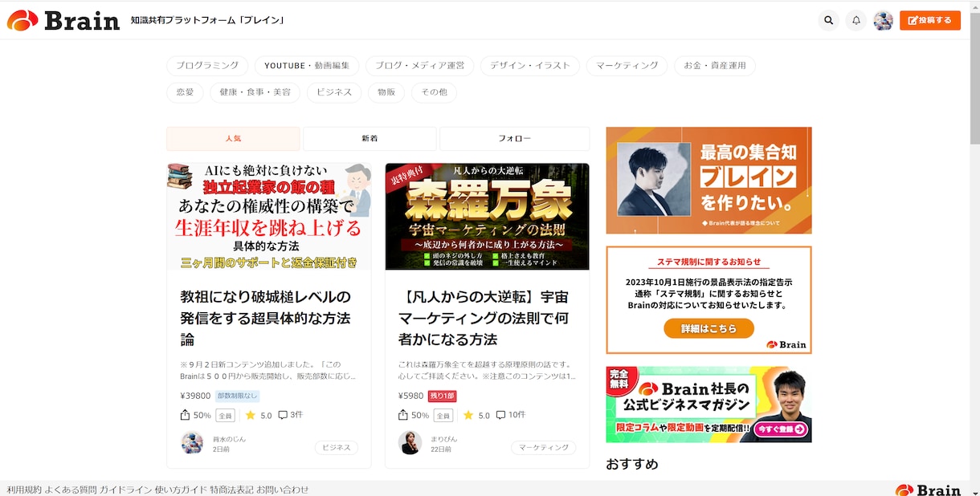Open comments icon showing 10件
This screenshot has width=980, height=496.
tap(500, 415)
